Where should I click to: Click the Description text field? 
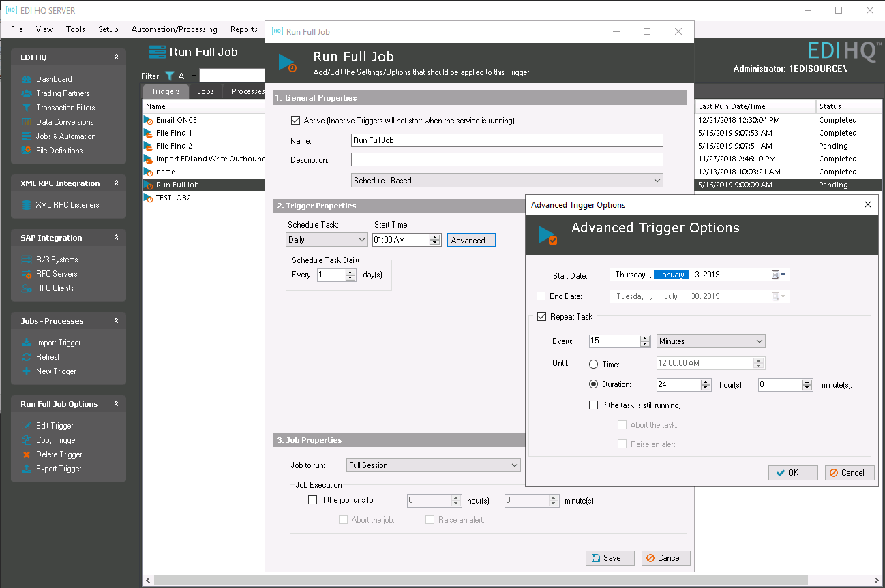tap(507, 160)
